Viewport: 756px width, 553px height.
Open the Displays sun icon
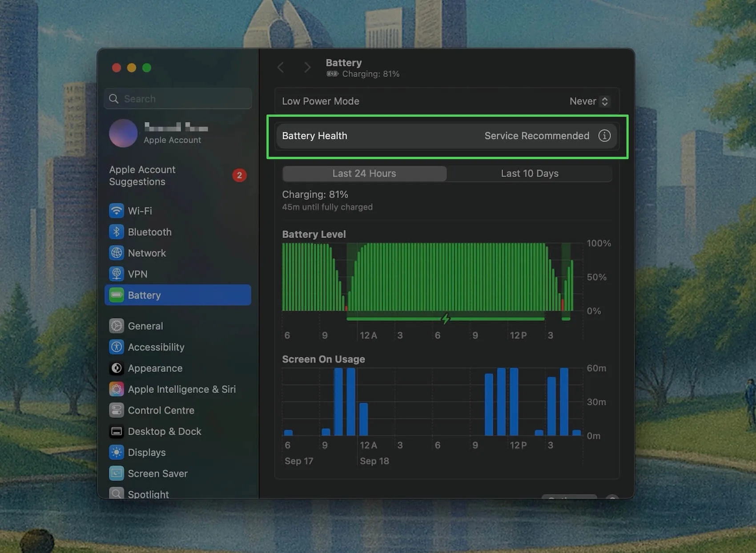[x=117, y=452]
